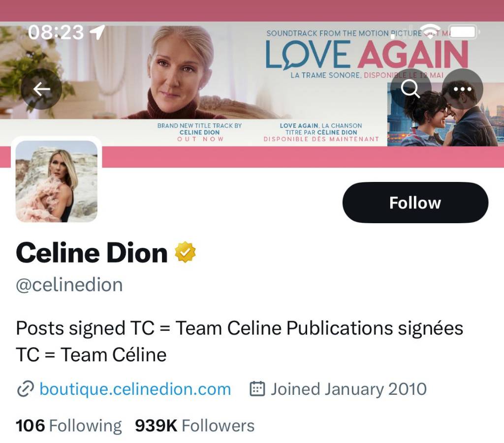Click the @celinedion handle
504x443 pixels.
pos(69,285)
